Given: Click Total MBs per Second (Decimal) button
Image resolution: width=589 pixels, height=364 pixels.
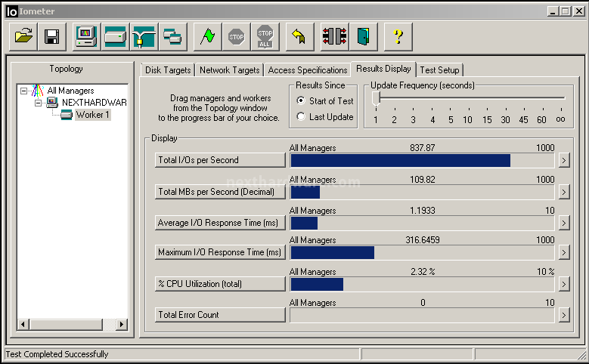Looking at the screenshot, I should click(220, 192).
